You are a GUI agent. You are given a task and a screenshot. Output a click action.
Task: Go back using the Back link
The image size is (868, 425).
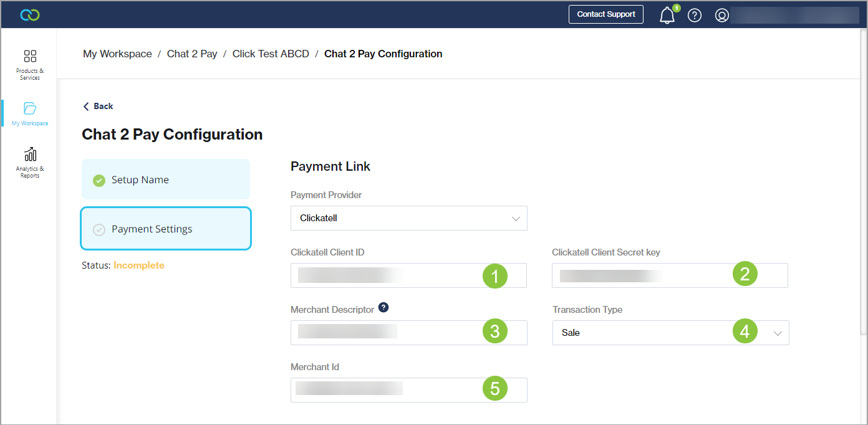point(98,107)
